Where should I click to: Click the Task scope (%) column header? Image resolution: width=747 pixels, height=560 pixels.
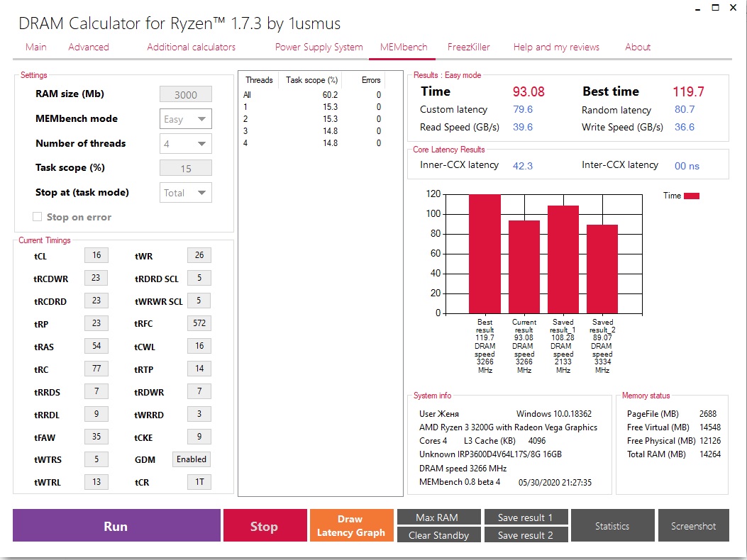click(311, 80)
